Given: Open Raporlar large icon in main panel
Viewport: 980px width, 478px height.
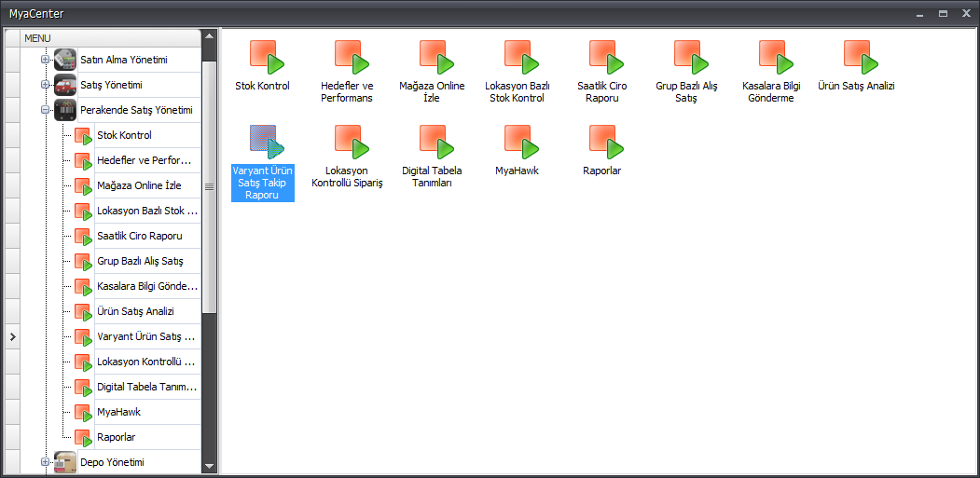Looking at the screenshot, I should coord(607,142).
